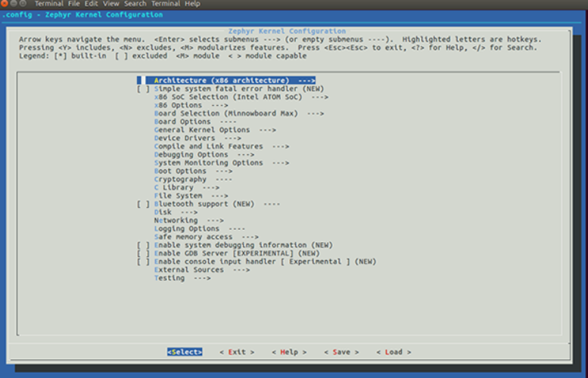The width and height of the screenshot is (588, 378).
Task: Minimize the terminal window
Action: tap(14, 3)
